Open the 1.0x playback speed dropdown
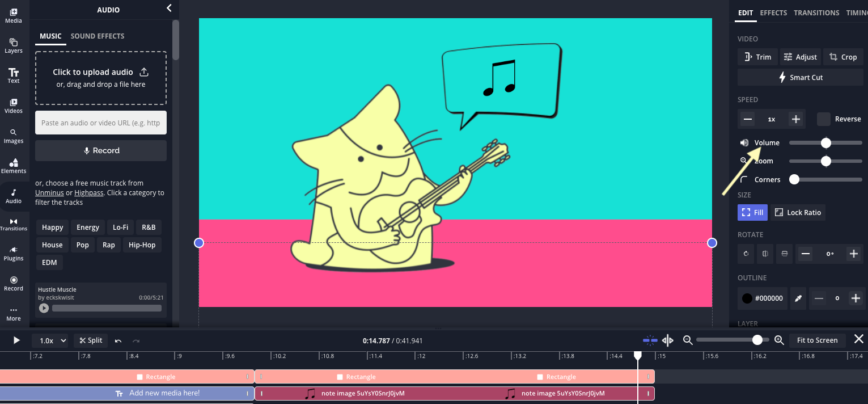 click(x=50, y=340)
